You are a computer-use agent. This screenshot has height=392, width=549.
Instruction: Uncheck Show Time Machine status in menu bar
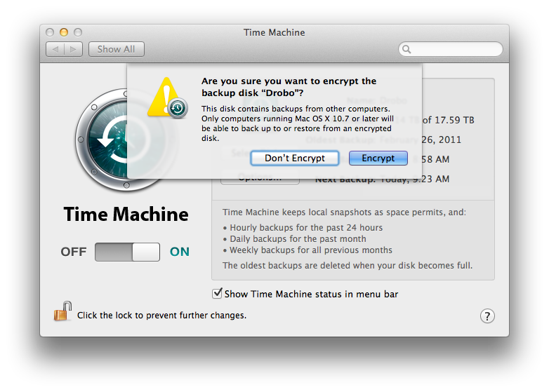[217, 293]
